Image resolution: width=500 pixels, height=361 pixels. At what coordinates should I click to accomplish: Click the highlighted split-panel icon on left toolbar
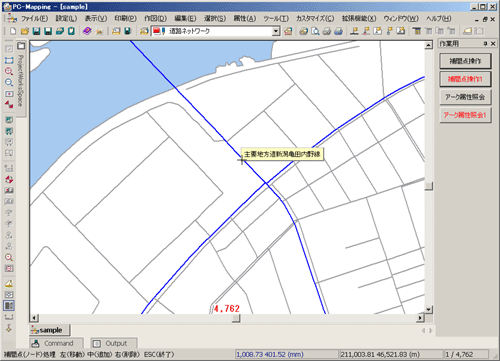[x=9, y=305]
